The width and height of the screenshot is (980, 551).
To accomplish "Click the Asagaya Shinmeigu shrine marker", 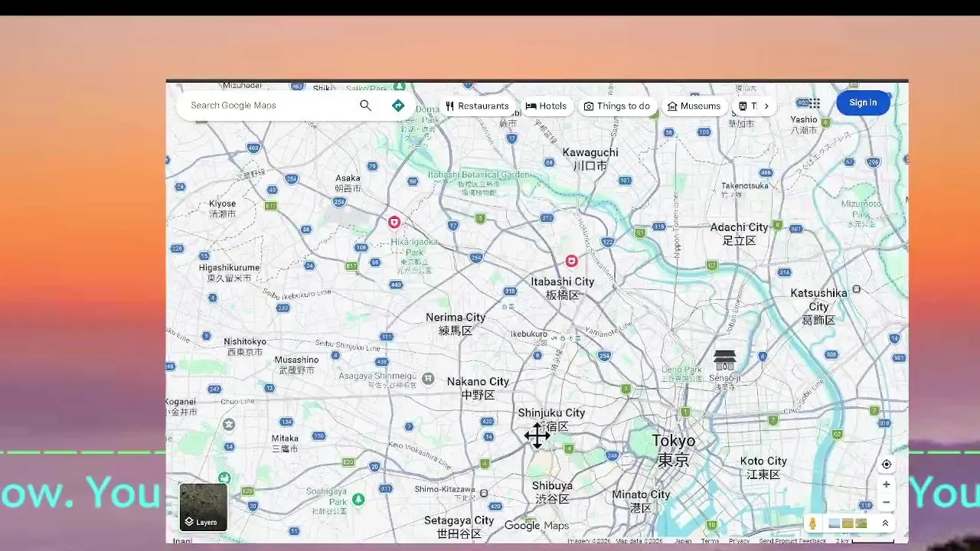I will (x=429, y=378).
